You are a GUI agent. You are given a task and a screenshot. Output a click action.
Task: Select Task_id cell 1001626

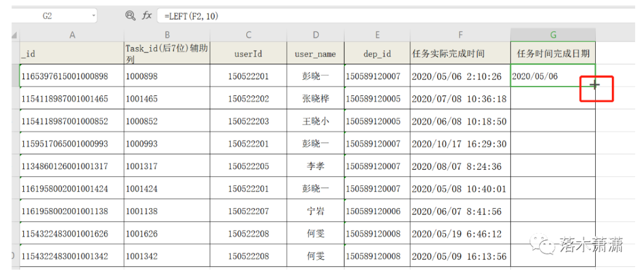167,234
